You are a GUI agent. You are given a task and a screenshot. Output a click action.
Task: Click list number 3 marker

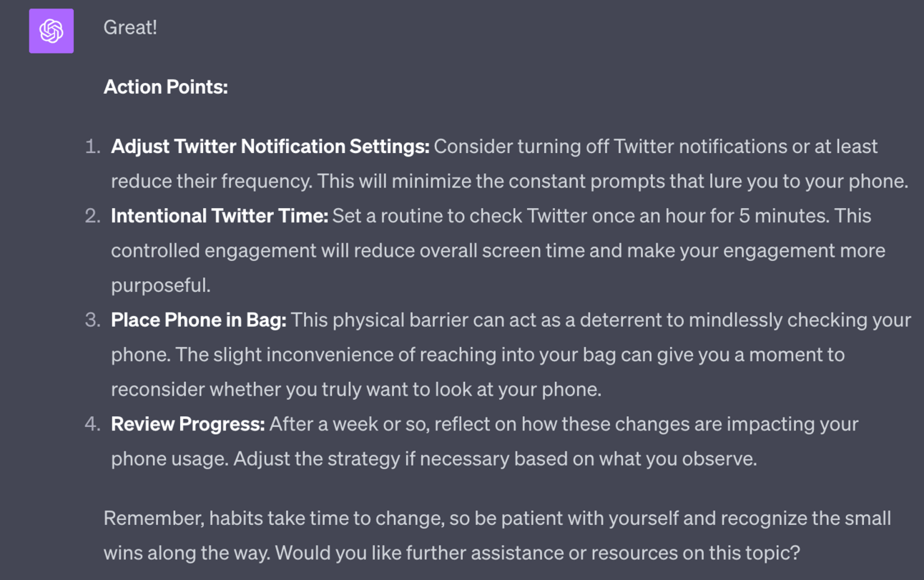(92, 320)
